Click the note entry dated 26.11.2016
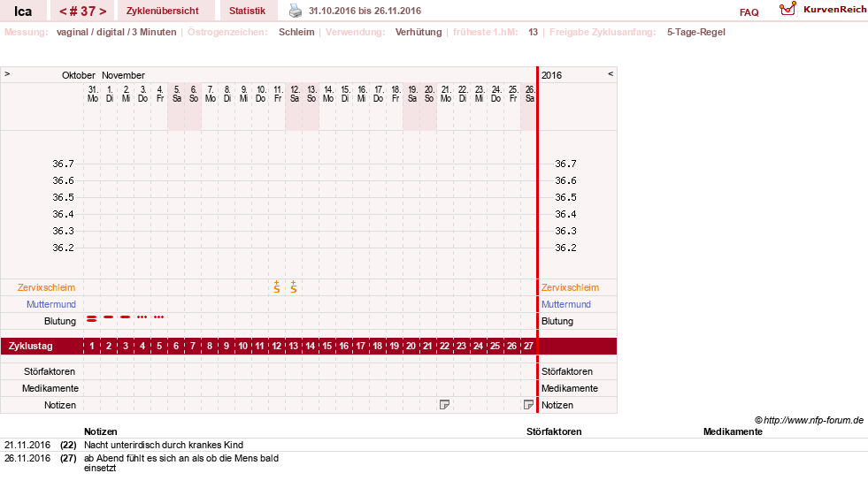Viewport: 868px width, 496px height. point(181,462)
